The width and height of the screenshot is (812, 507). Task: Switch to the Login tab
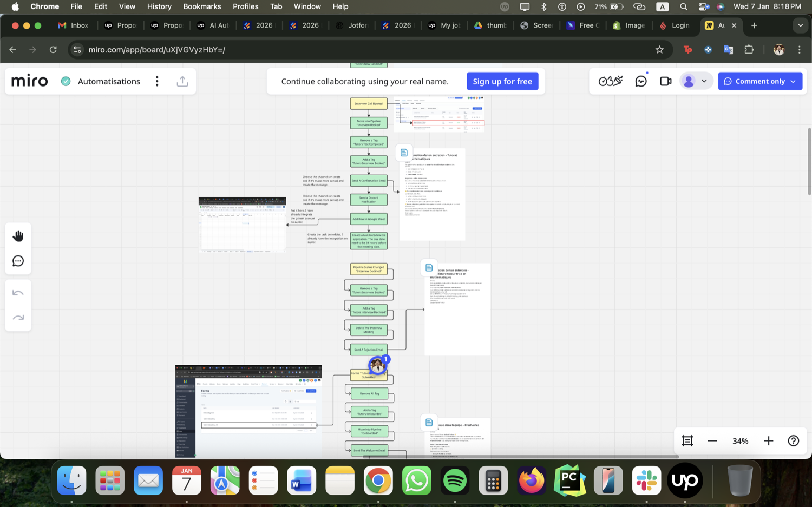pos(675,25)
